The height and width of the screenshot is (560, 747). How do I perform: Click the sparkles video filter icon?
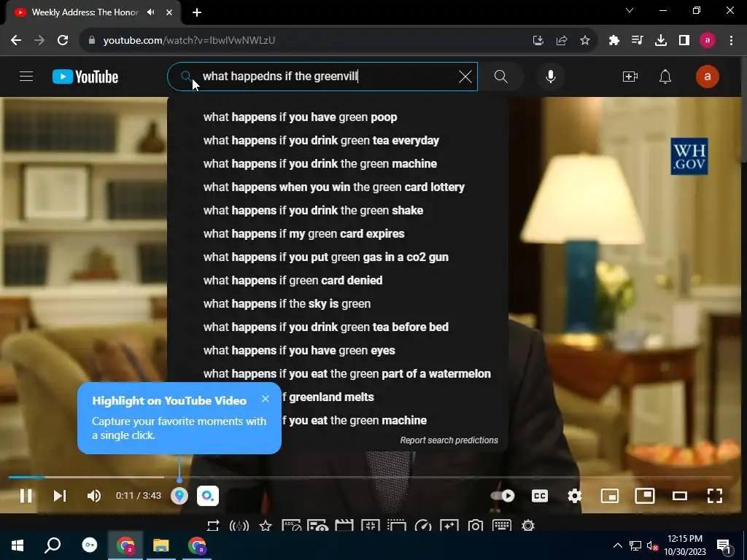(449, 526)
